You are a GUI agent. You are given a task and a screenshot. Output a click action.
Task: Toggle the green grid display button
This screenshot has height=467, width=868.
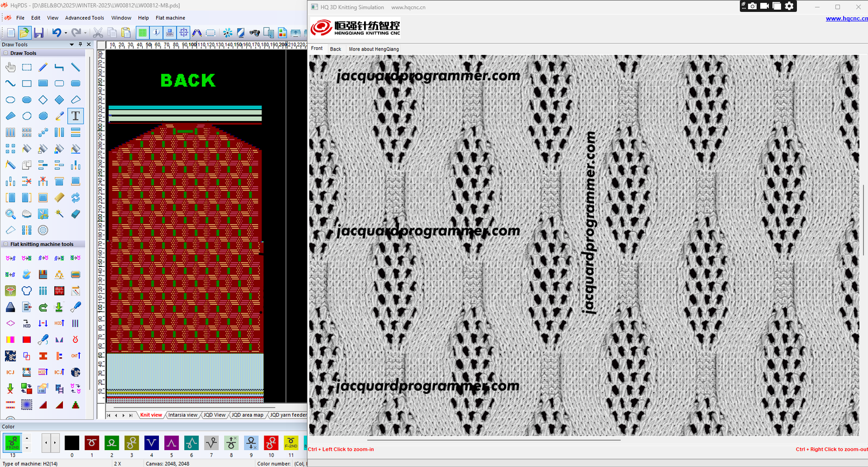[x=143, y=33]
